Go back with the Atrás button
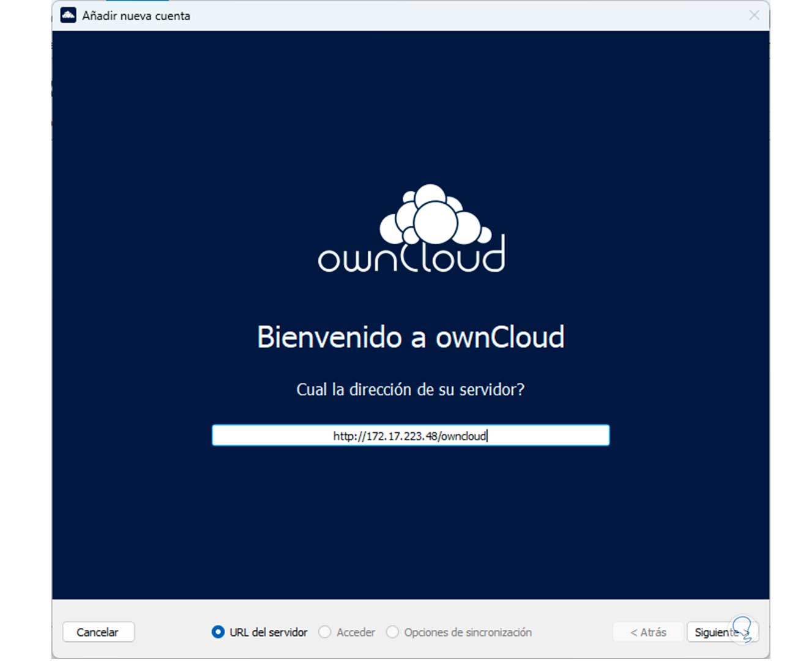Viewport: 812px width, 661px height. pyautogui.click(x=648, y=632)
